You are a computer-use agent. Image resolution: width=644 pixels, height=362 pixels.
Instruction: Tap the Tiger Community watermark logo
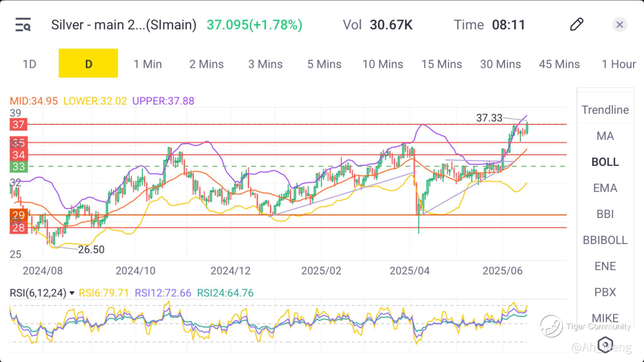point(551,326)
